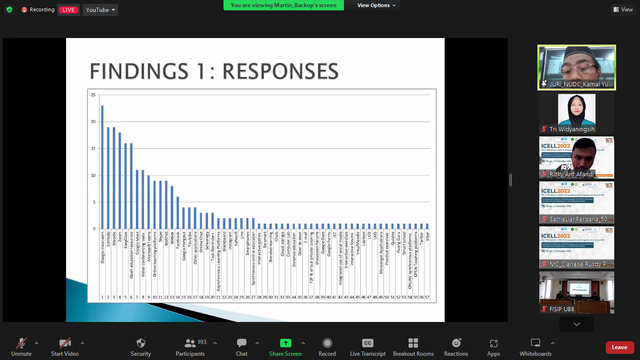640x360 pixels.
Task: Unmute the microphone
Action: 21,347
